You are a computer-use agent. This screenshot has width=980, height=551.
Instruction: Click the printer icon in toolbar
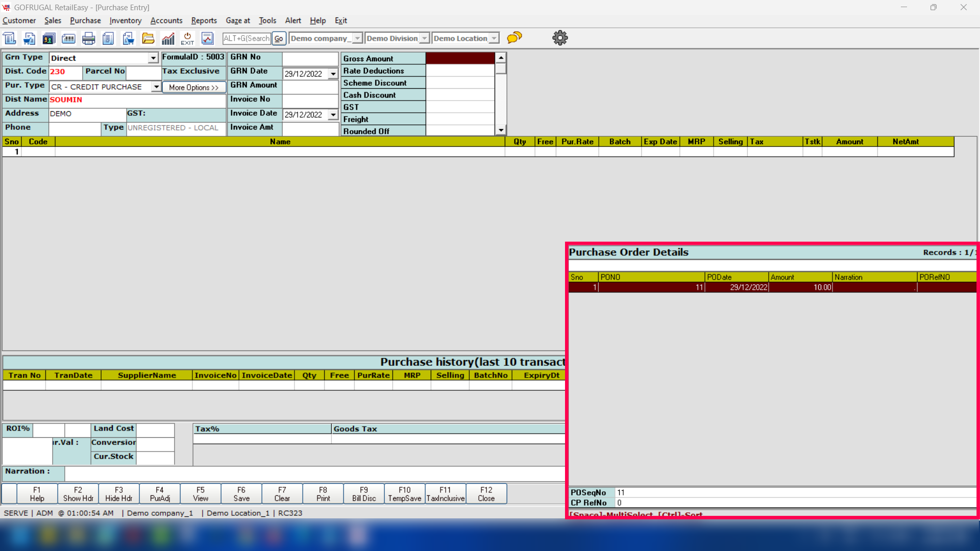pos(88,38)
